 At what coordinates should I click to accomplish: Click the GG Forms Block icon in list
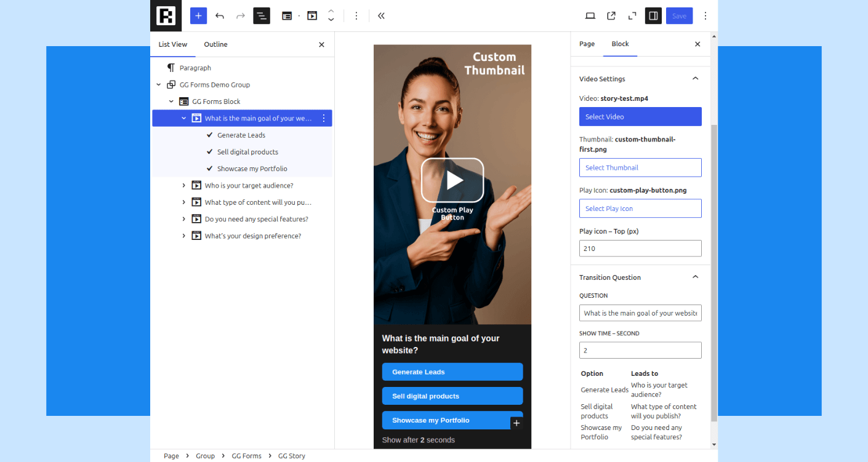tap(183, 102)
